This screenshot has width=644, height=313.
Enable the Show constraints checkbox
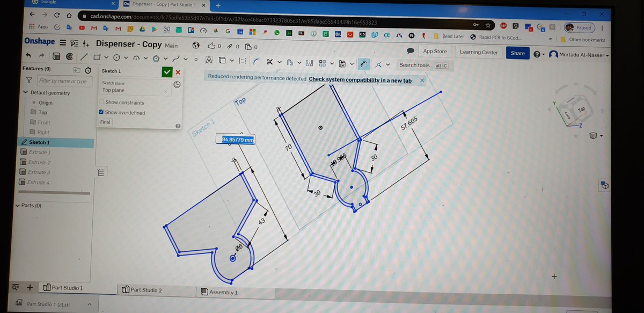102,102
